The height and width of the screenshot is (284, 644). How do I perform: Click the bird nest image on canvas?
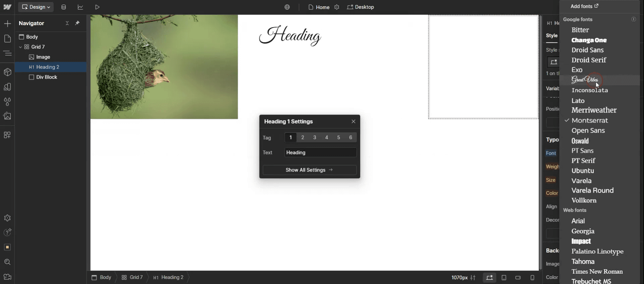point(164,67)
